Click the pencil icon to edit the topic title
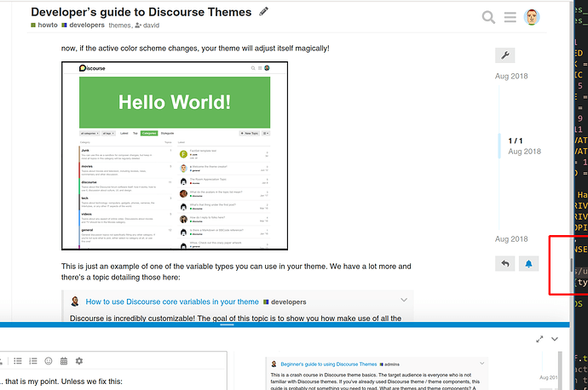588x390 pixels. [x=263, y=12]
